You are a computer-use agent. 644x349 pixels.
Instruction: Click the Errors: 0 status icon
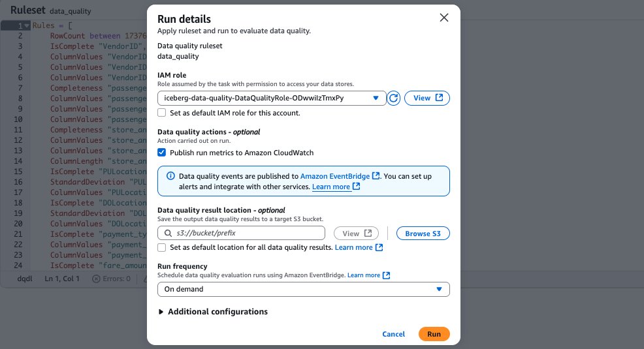coord(96,279)
